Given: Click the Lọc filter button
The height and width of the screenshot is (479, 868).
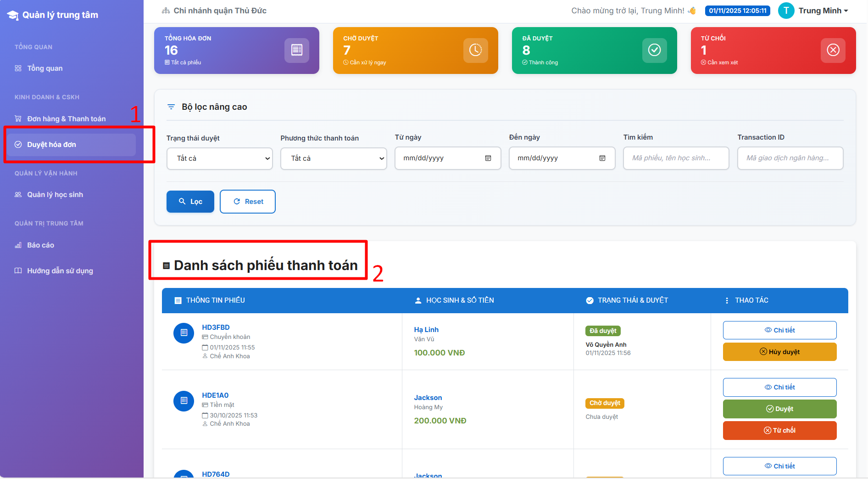Looking at the screenshot, I should click(190, 202).
